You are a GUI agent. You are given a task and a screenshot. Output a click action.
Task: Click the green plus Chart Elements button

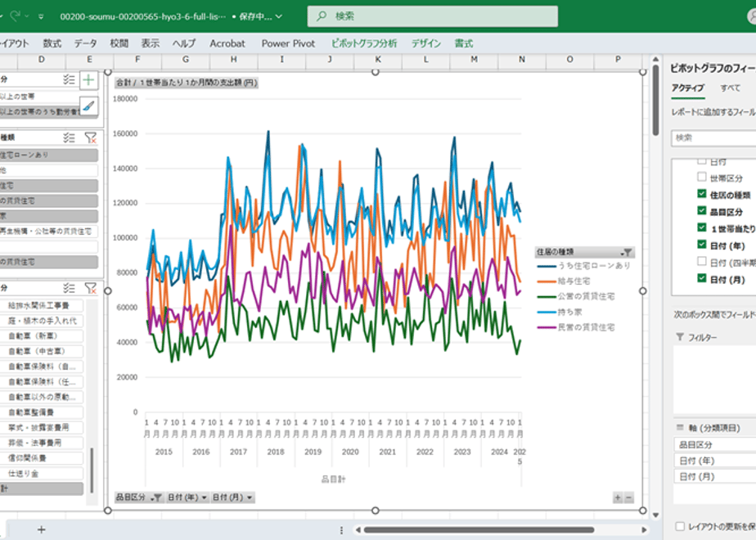click(88, 80)
